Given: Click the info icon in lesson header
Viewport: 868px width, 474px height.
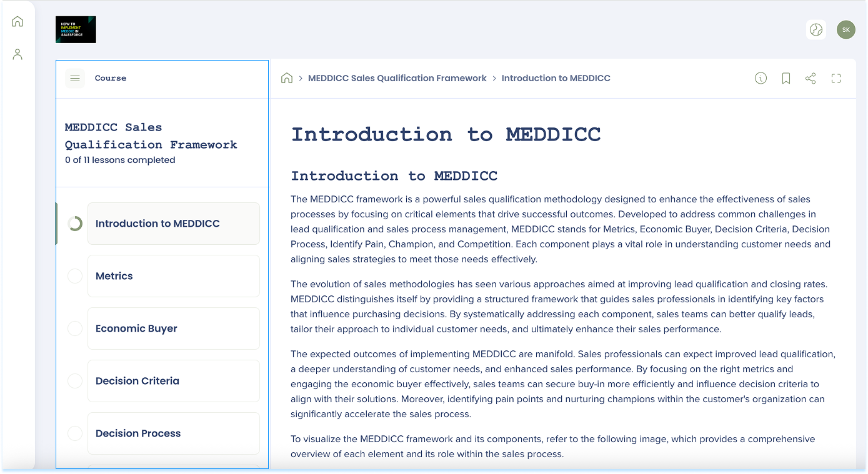Looking at the screenshot, I should click(761, 78).
